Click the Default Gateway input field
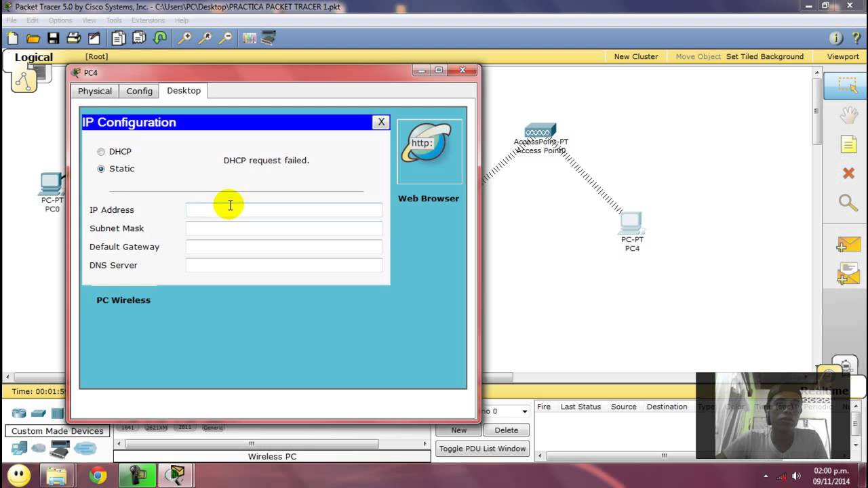The width and height of the screenshot is (868, 488). (284, 247)
